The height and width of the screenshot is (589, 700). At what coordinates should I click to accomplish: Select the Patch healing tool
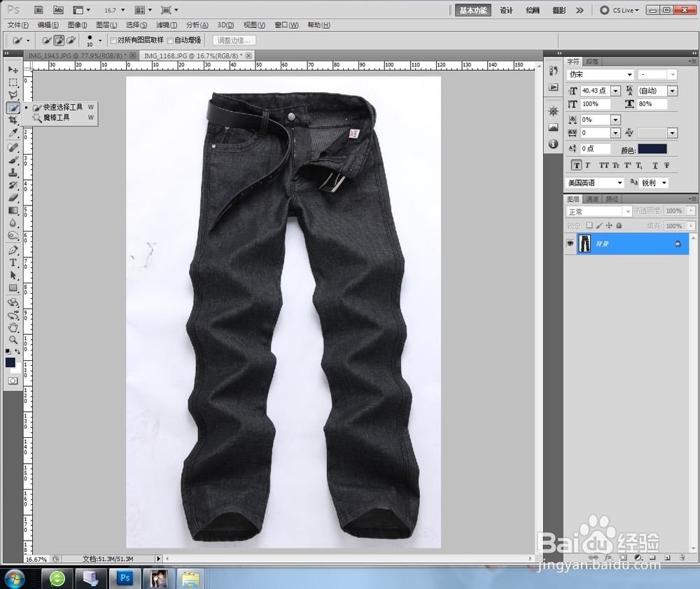[13, 147]
